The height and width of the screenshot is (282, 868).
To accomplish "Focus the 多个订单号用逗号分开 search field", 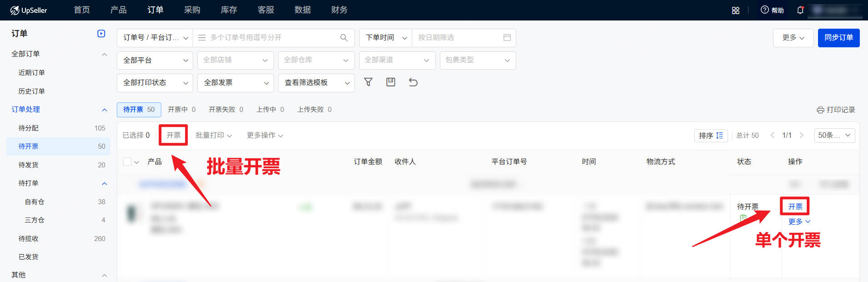I will [273, 38].
